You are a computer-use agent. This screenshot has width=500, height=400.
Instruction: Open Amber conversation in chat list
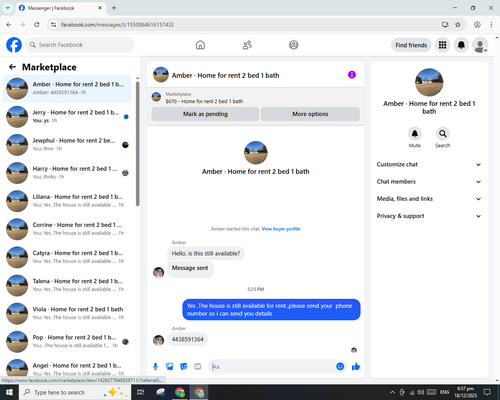(x=67, y=89)
